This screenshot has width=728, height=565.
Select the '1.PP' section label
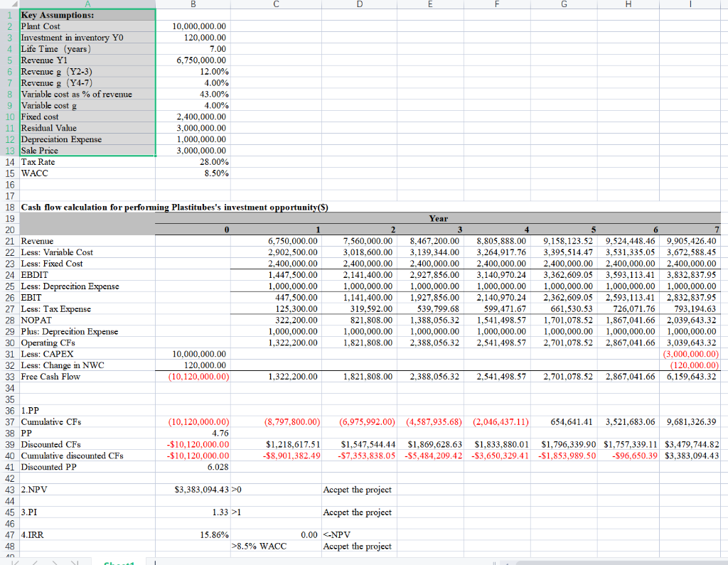tap(87, 411)
